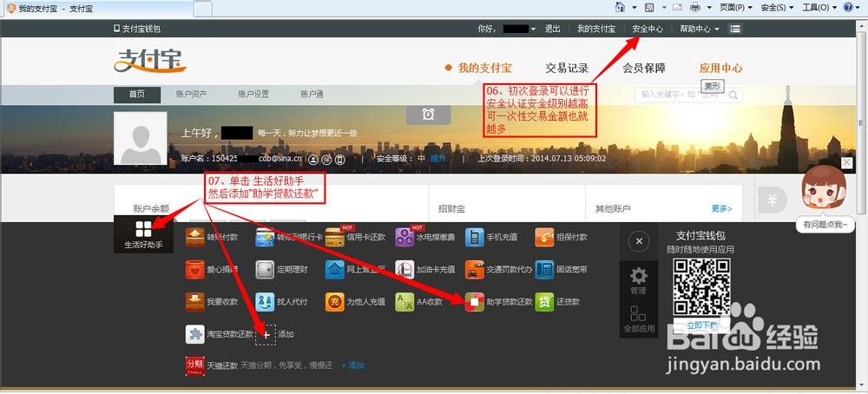Click the browser RSS feed icon

(x=650, y=7)
